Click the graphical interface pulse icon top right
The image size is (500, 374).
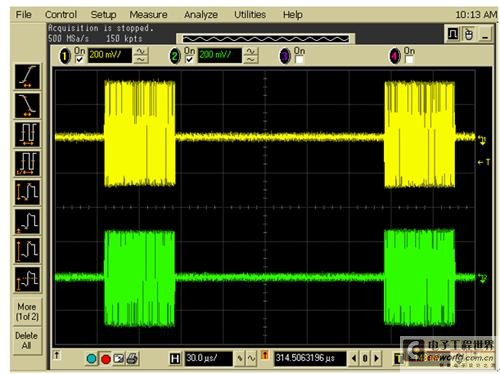click(453, 34)
